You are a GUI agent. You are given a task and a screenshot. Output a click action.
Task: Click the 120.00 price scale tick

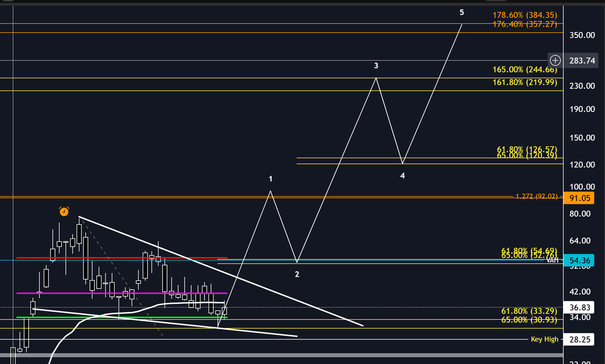coord(582,165)
